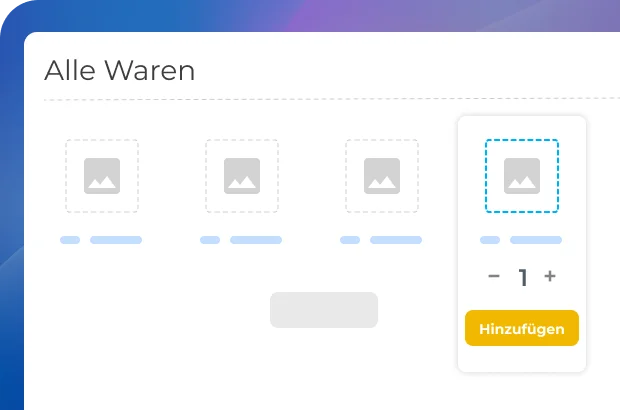The width and height of the screenshot is (620, 410).
Task: Click the yellow Hinzufügen button
Action: [x=522, y=328]
